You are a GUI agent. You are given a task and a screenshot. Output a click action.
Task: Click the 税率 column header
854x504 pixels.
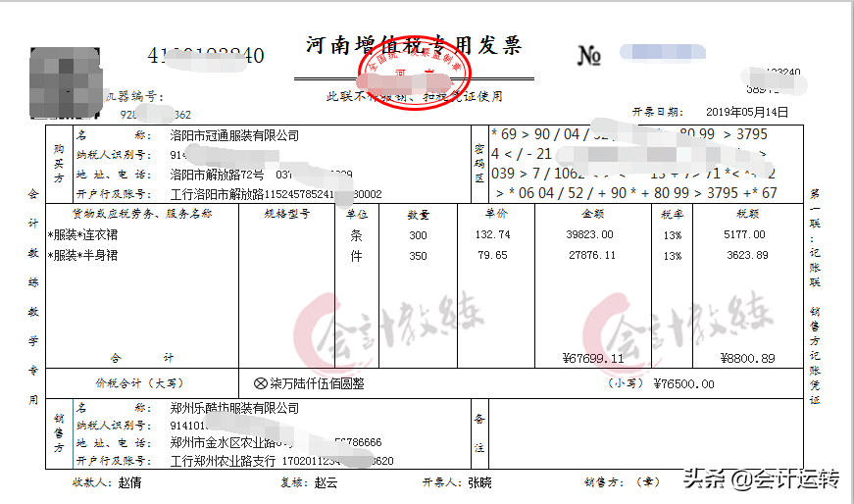(x=672, y=214)
